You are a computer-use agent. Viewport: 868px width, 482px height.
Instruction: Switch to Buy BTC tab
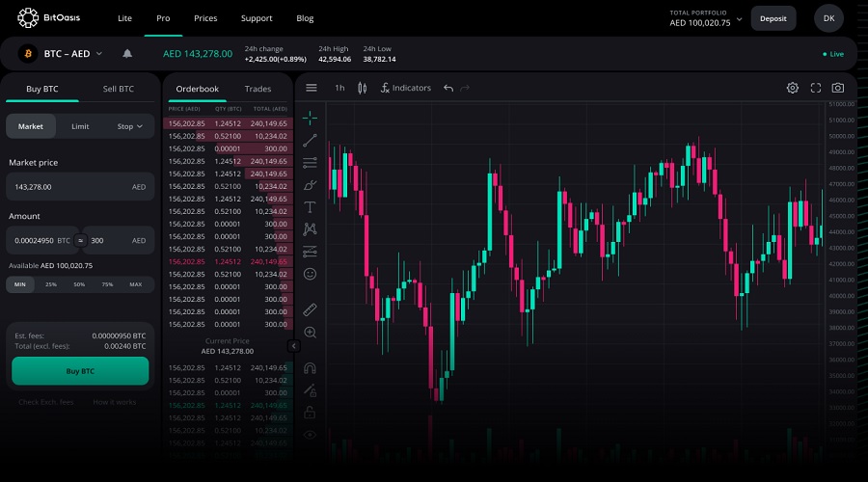(x=42, y=89)
